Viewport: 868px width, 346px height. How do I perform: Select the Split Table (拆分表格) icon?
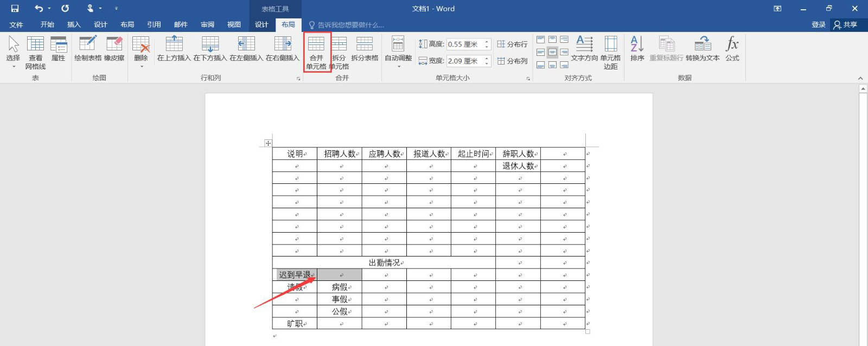point(365,49)
